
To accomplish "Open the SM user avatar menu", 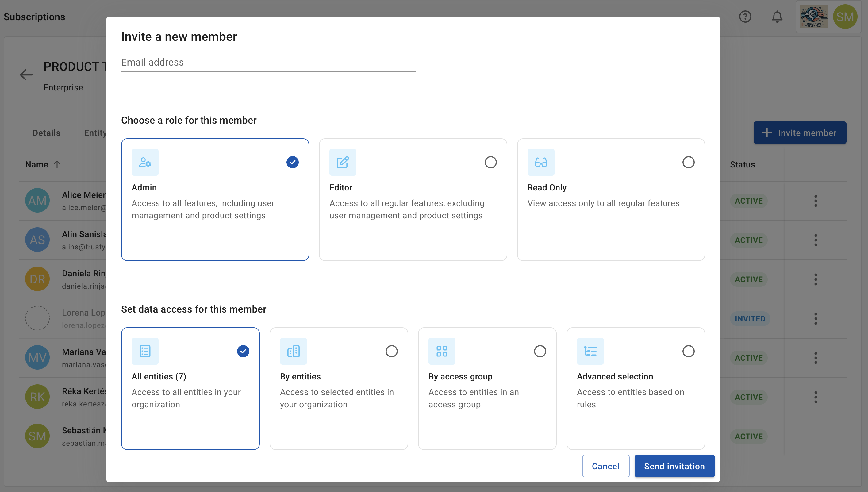I will click(845, 17).
